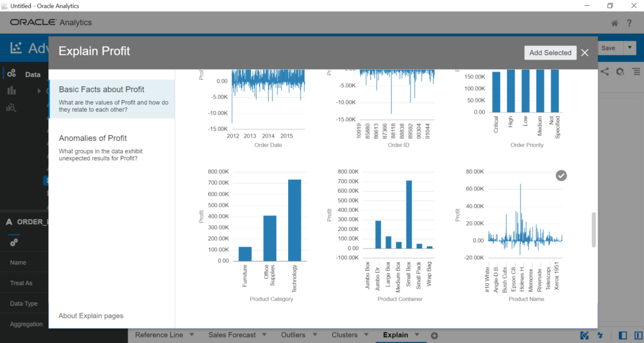644x343 pixels.
Task: Open the About Explain pages link
Action: [91, 316]
